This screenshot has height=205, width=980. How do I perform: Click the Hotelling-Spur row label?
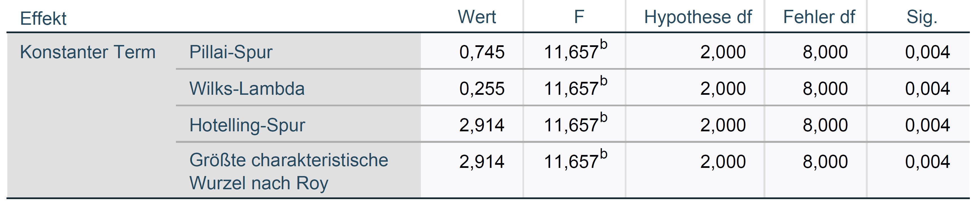247,125
